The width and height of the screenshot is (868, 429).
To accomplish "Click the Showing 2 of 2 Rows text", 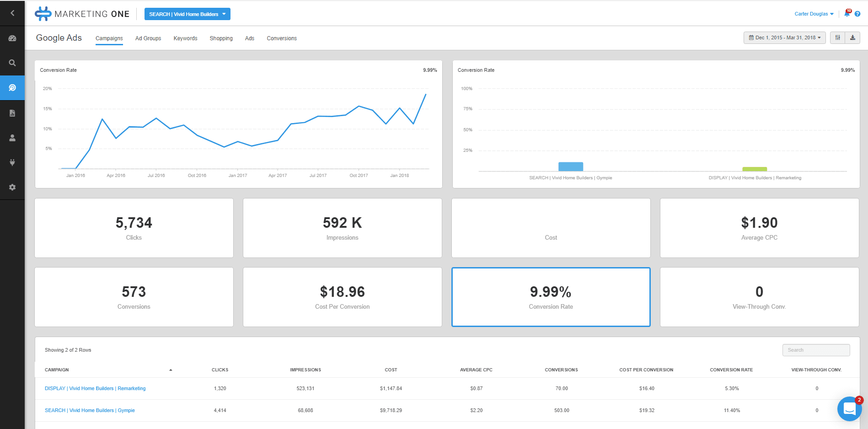I will pyautogui.click(x=68, y=350).
